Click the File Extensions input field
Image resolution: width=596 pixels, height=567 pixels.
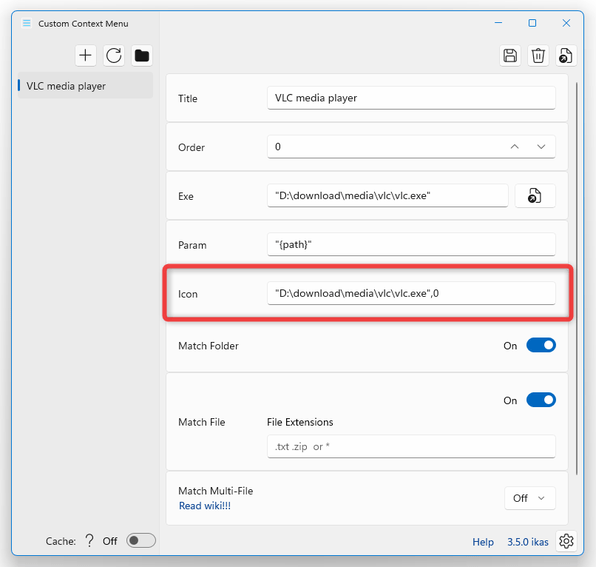click(411, 447)
